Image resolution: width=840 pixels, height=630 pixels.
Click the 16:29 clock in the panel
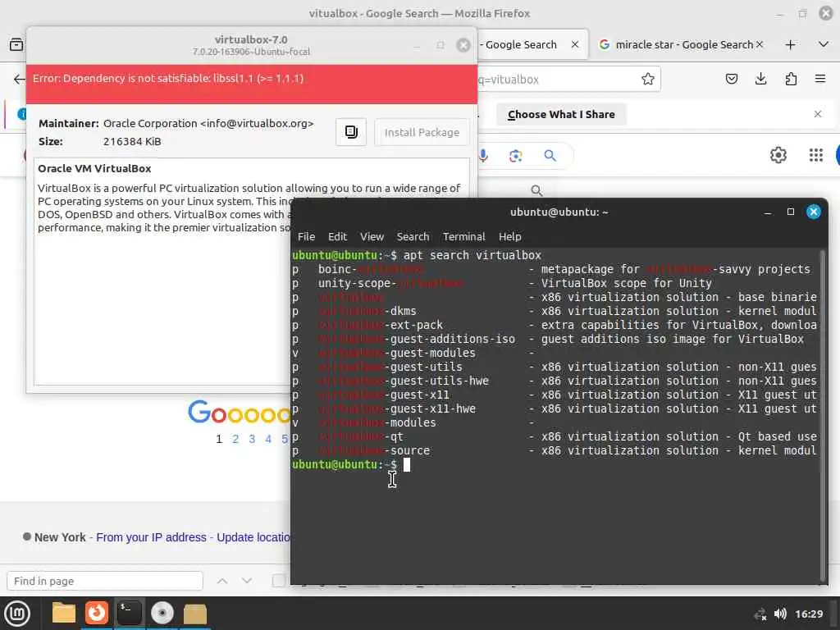tap(808, 614)
